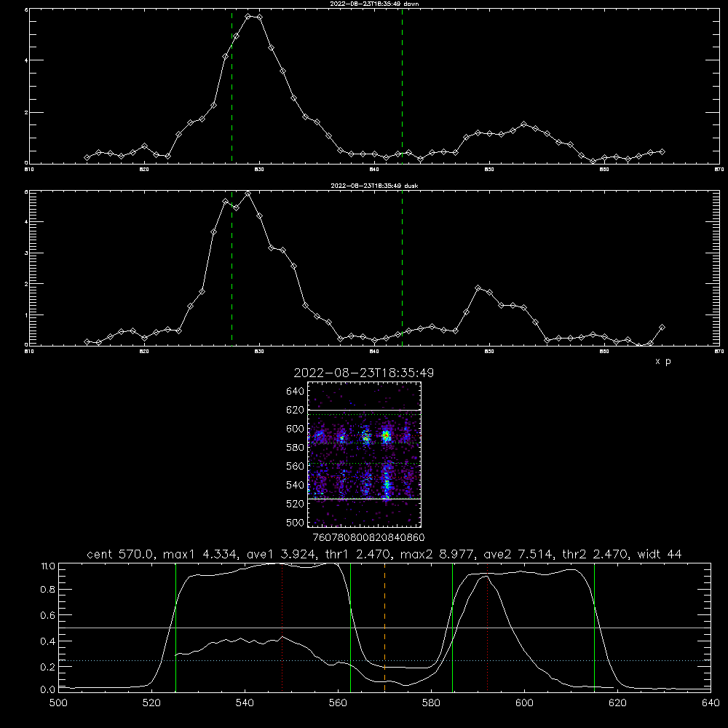
Task: Click the brightest red-yellow spot in detector image
Action: click(x=385, y=435)
